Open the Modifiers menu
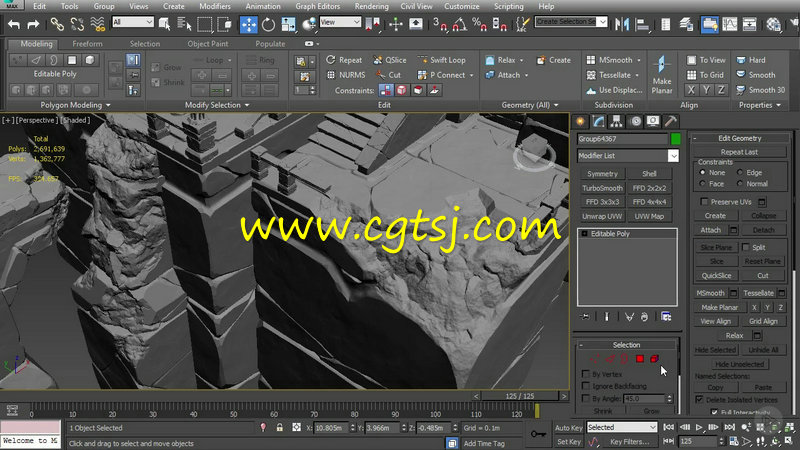The width and height of the screenshot is (800, 450). (x=214, y=6)
